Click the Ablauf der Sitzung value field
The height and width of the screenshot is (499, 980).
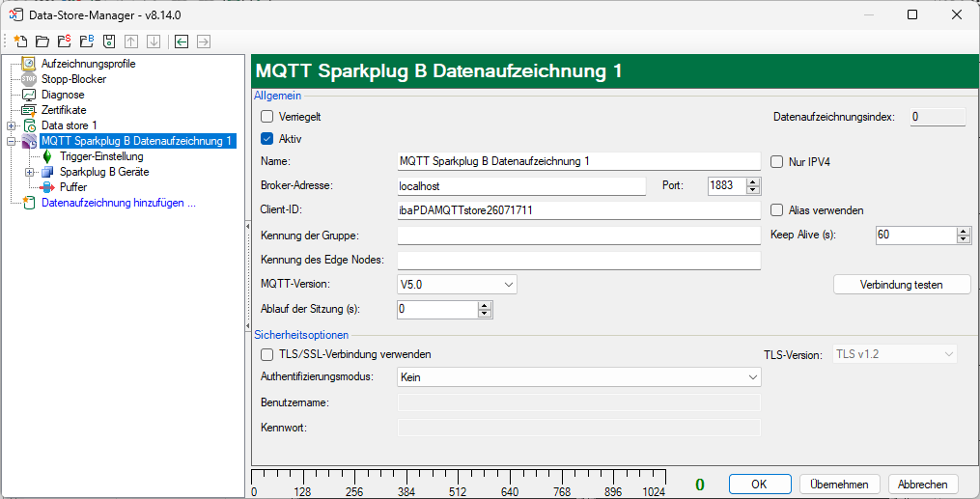437,309
